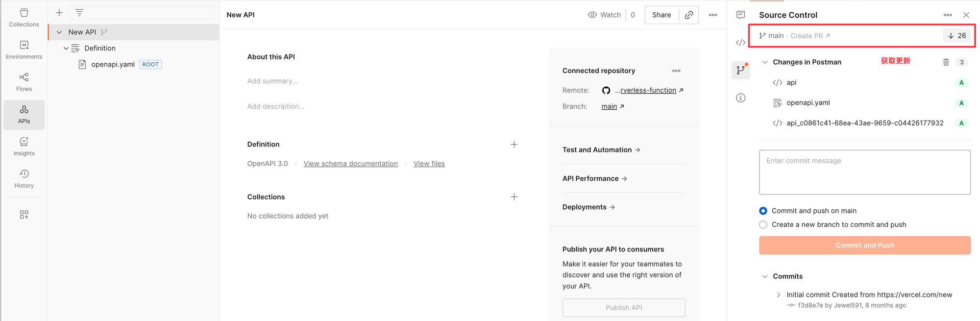Screen dimensions: 980x321
Task: Open View schema documentation link
Action: click(350, 164)
